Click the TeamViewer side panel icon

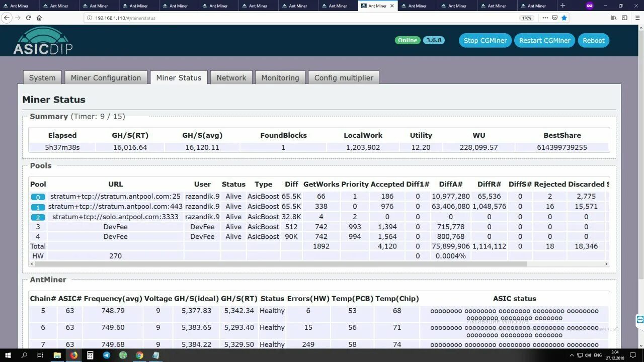640,319
